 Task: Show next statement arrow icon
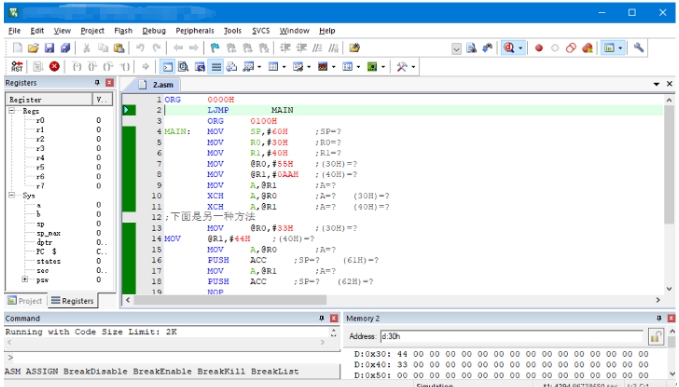tap(146, 67)
